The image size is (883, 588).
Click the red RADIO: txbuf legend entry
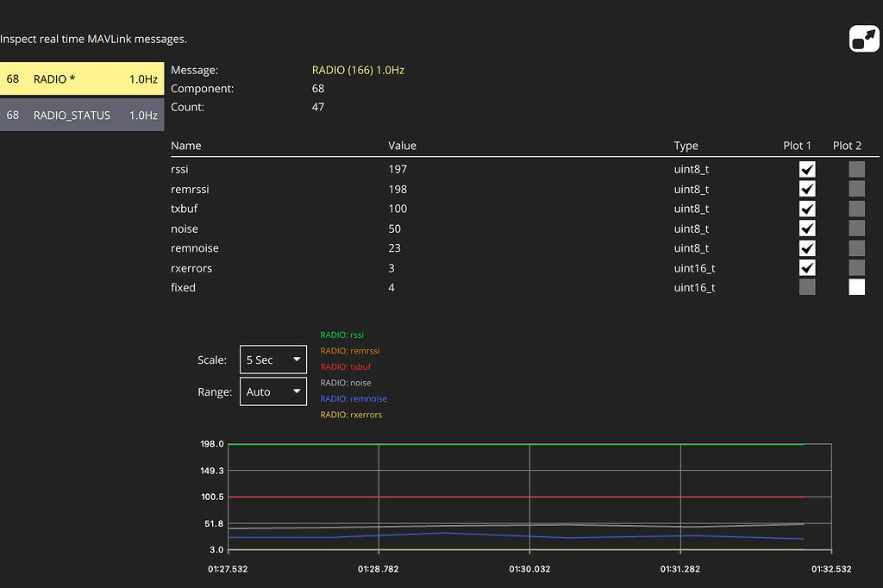coord(343,366)
